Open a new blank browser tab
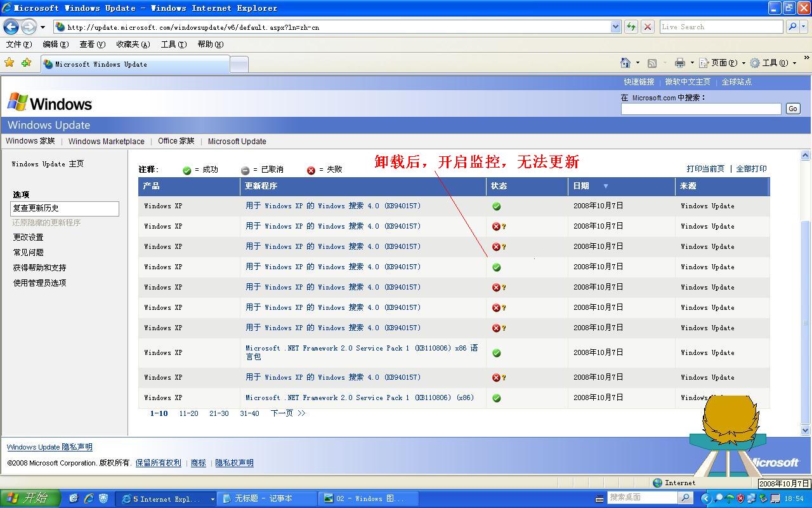Screen dimensions: 812x508 pyautogui.click(x=239, y=64)
